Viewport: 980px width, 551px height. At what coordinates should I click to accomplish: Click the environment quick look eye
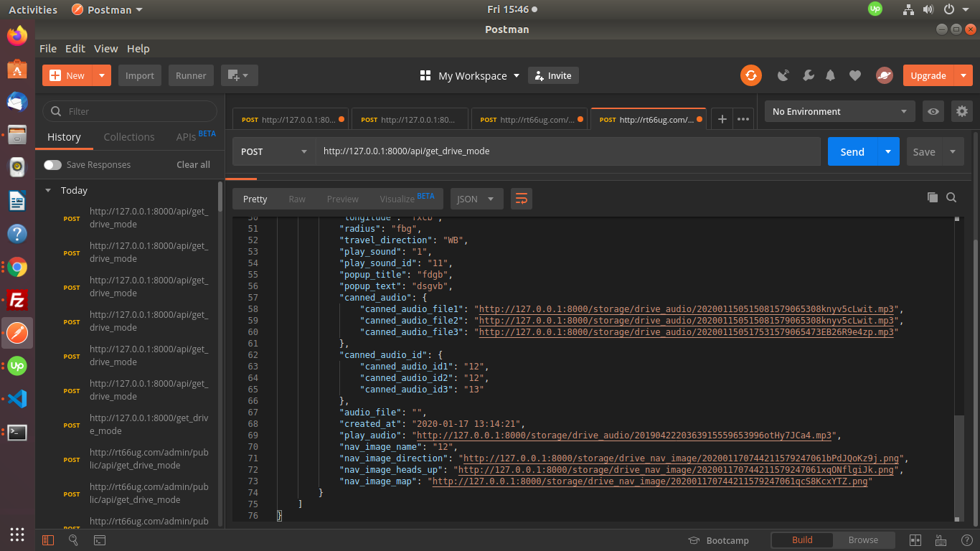coord(933,111)
